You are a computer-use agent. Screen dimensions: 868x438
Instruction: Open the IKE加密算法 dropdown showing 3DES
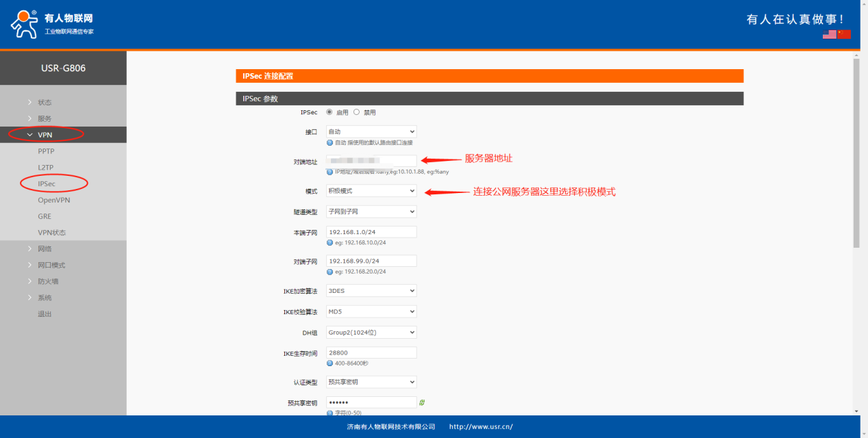click(371, 291)
